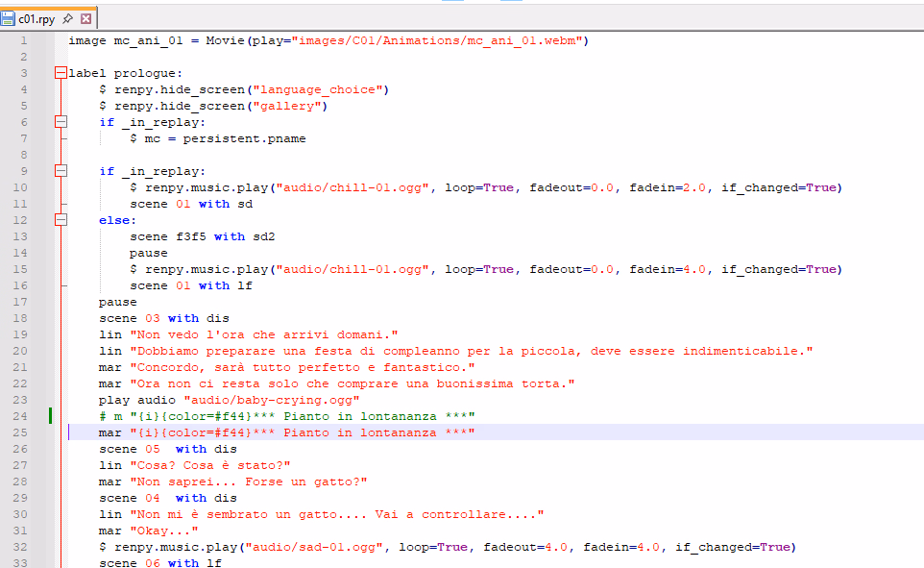Viewport: 924px width, 568px height.
Task: Click the 'images/C01/Animations/mc_ani_01.webm' string
Action: pos(437,40)
